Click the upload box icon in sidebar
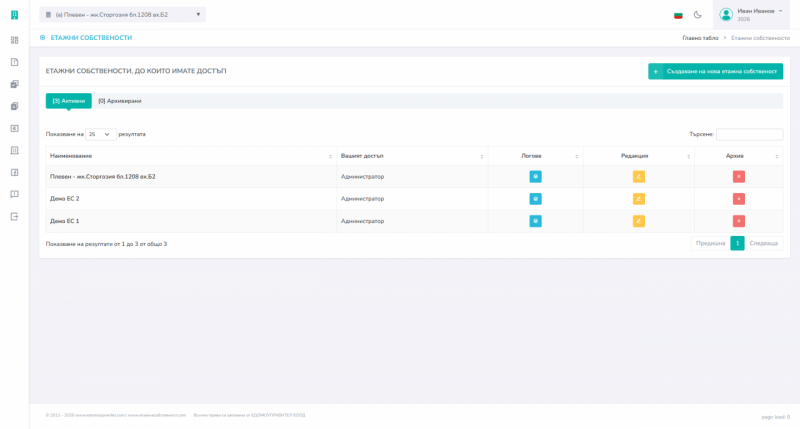Screen dimensions: 800x429 coord(14,172)
